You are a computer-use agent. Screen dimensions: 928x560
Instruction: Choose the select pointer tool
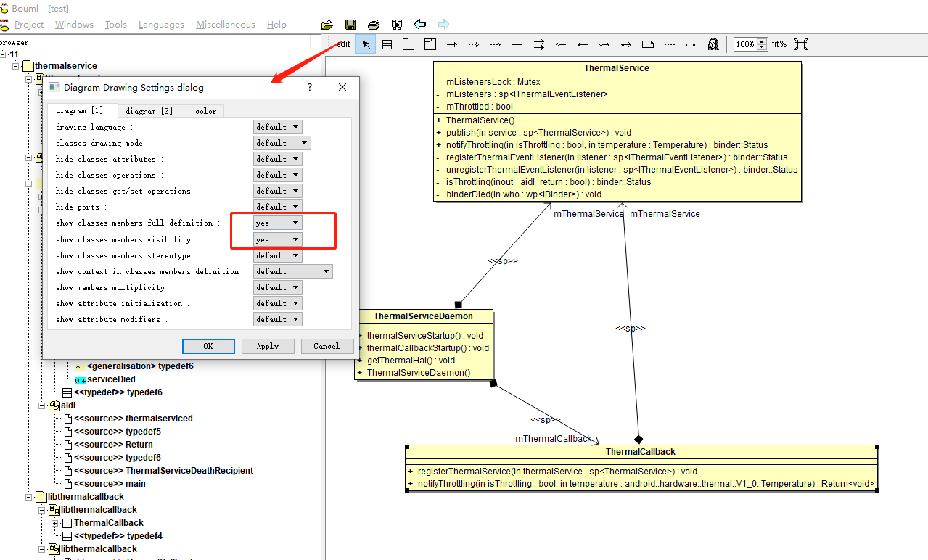(366, 44)
